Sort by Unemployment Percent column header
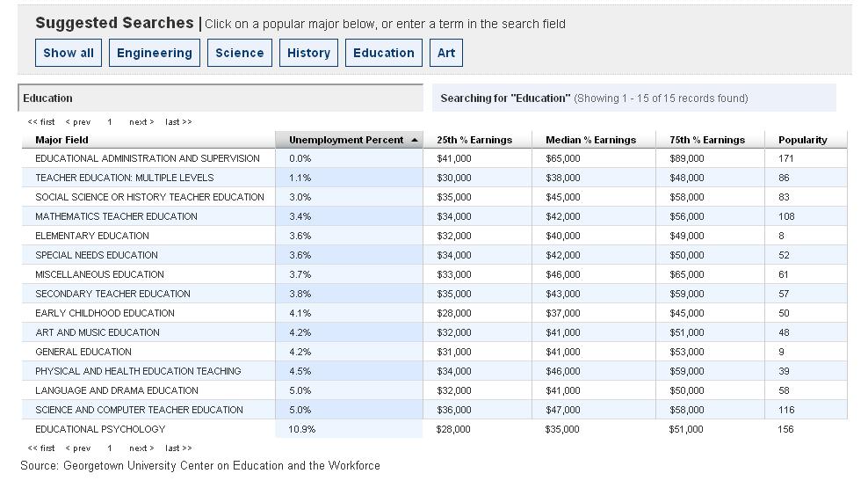Image resolution: width=868 pixels, height=488 pixels. [x=346, y=140]
